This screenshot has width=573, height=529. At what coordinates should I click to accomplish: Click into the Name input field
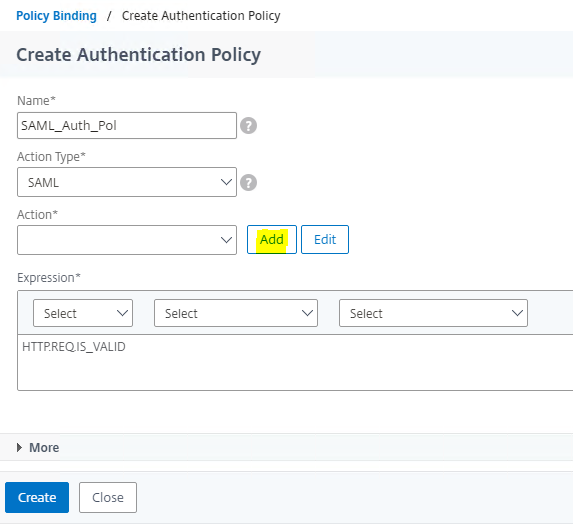(127, 126)
